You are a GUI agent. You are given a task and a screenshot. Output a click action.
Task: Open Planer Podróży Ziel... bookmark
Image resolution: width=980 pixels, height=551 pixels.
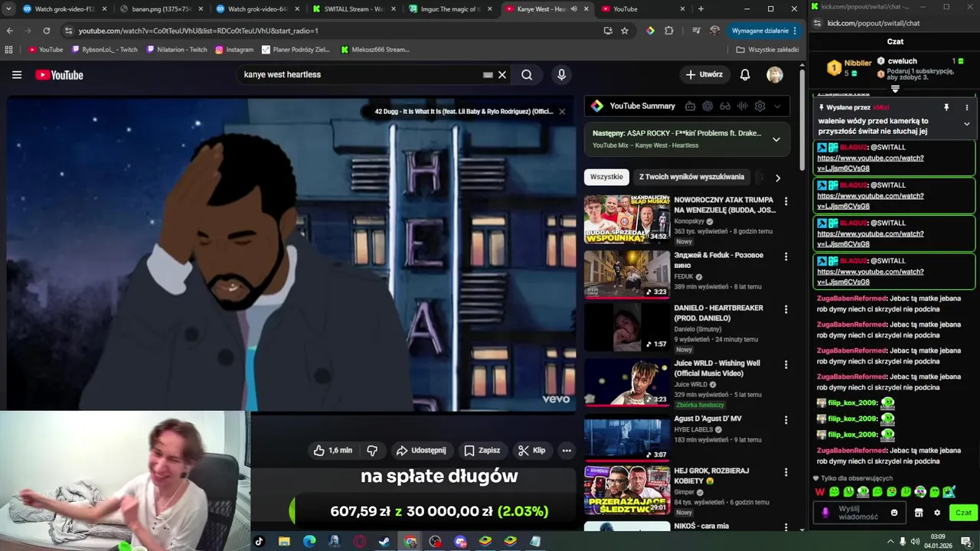click(x=296, y=50)
